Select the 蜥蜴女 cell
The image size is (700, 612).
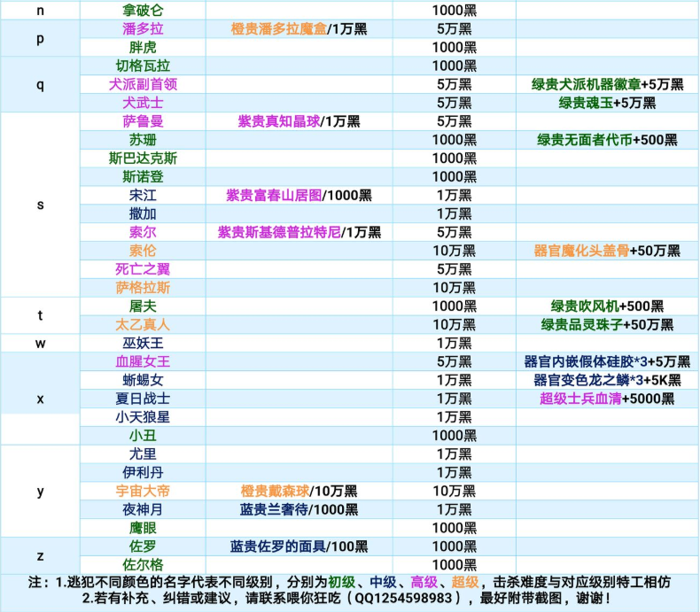143,380
